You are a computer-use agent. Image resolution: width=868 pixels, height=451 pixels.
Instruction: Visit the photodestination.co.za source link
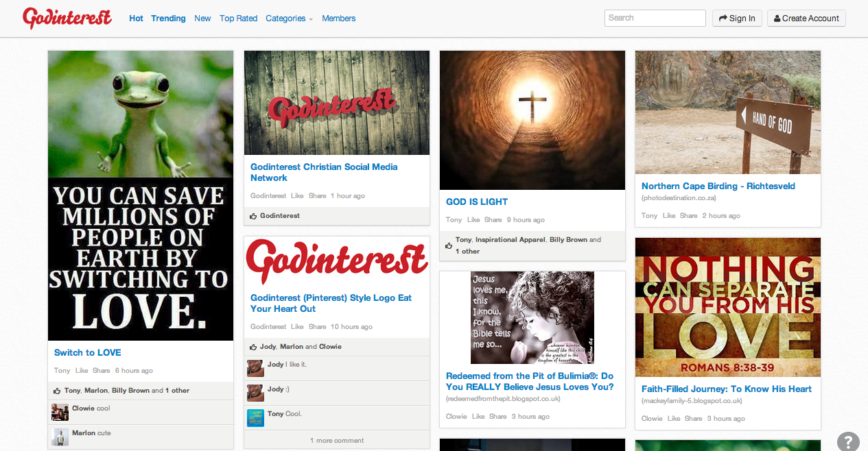coord(679,198)
